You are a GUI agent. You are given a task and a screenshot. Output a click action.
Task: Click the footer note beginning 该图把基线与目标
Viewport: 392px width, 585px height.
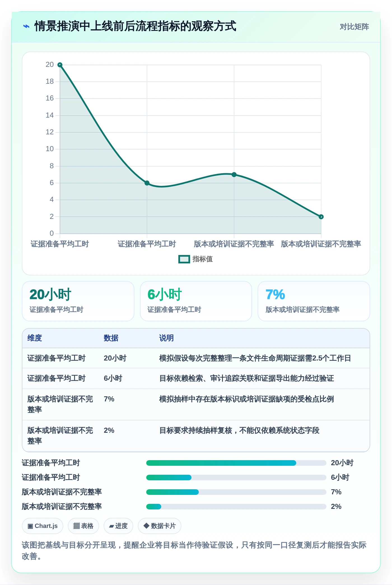click(194, 551)
